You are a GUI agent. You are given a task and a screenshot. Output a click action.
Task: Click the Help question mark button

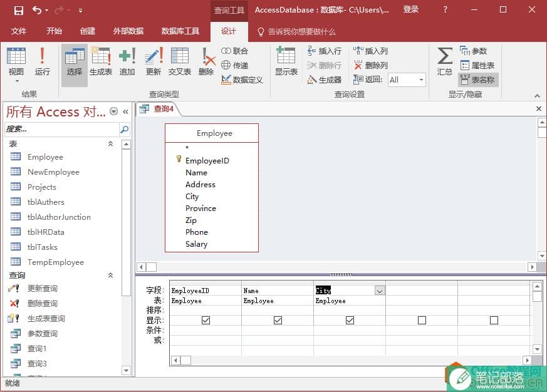pos(445,10)
